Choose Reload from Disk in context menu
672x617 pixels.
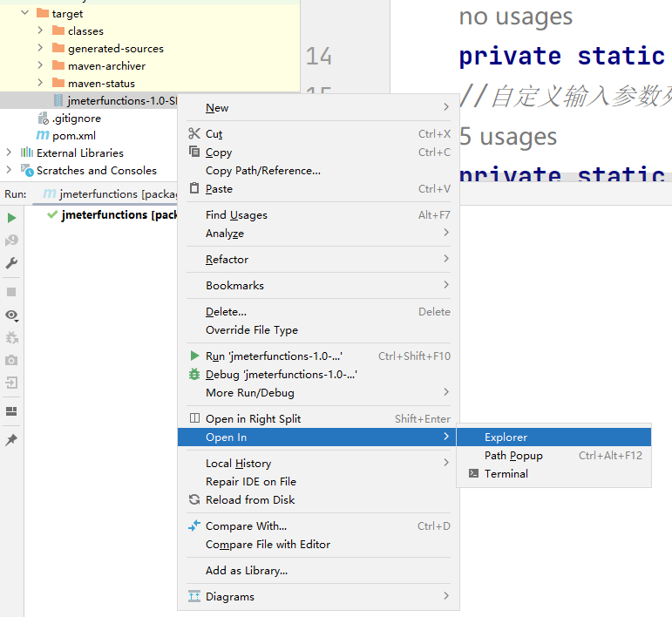pos(250,500)
